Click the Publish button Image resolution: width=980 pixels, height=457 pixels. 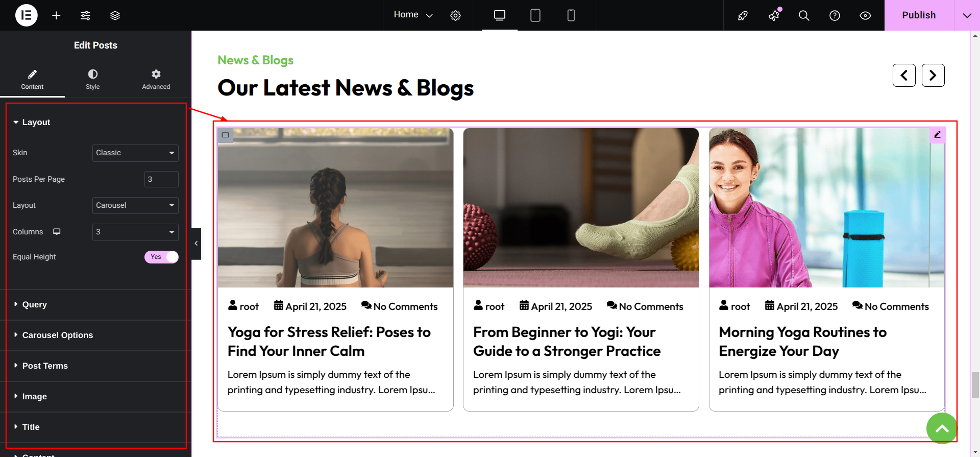click(x=919, y=15)
